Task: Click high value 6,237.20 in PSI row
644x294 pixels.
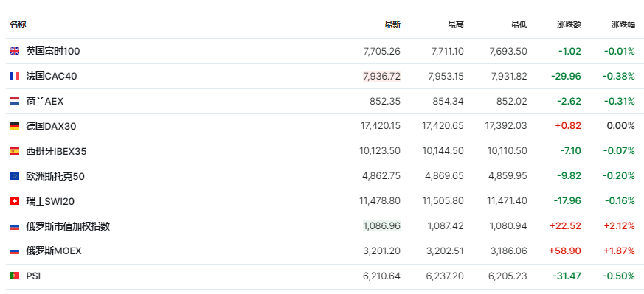Action: coord(446,276)
